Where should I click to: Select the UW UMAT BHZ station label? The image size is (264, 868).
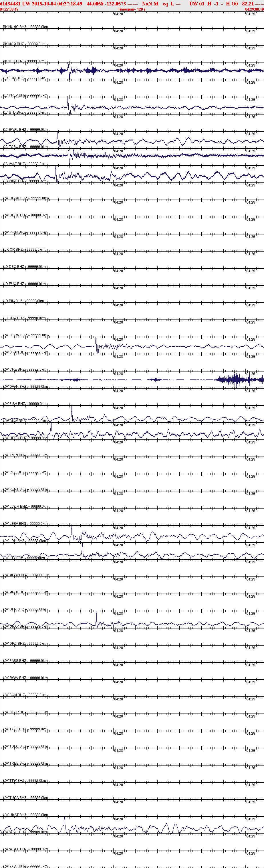25,815
